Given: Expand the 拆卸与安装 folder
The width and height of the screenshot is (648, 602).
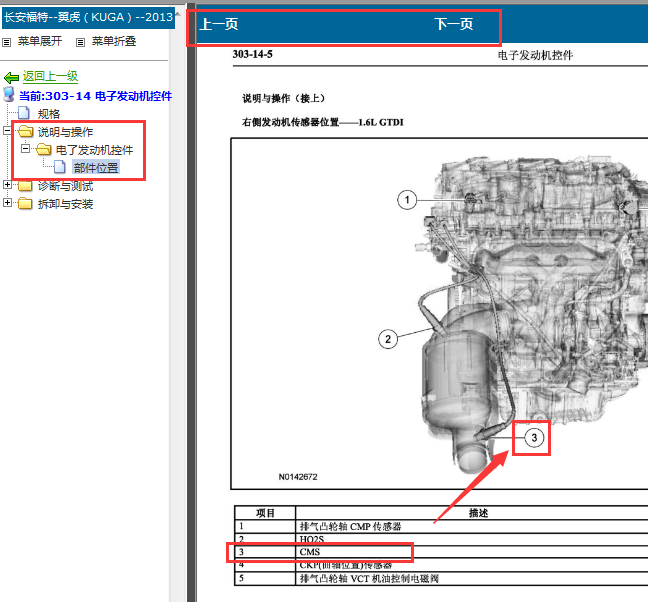Looking at the screenshot, I should 7,202.
